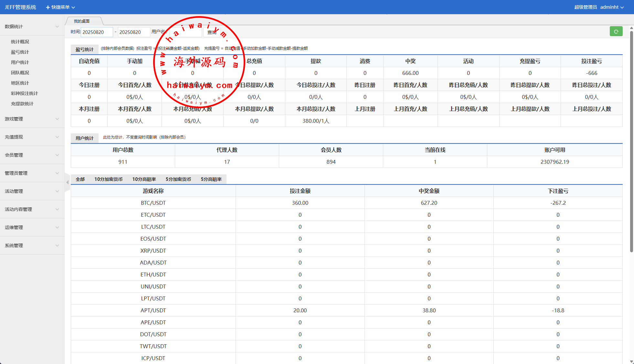Switch to the 5分高赔率 tab
The height and width of the screenshot is (364, 634).
(x=211, y=179)
